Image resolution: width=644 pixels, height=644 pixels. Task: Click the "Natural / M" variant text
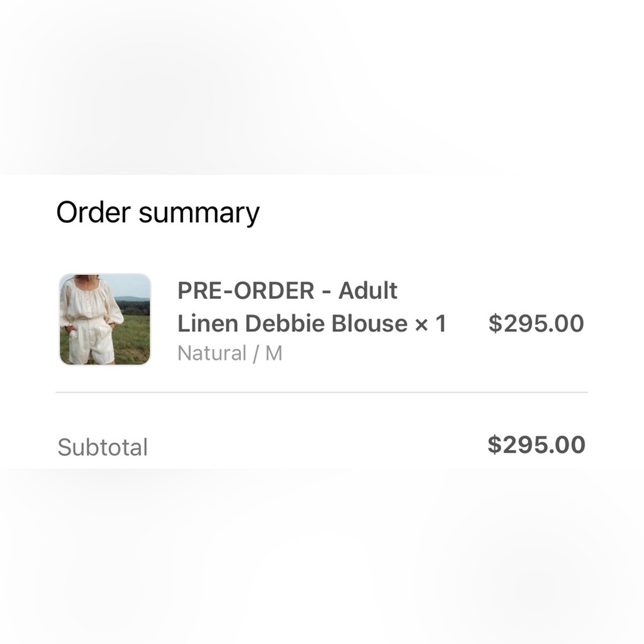click(229, 354)
